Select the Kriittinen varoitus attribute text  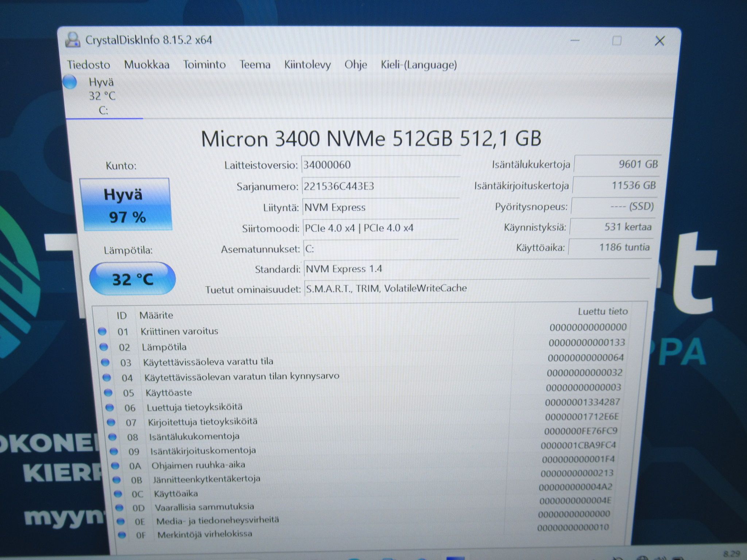(x=179, y=331)
